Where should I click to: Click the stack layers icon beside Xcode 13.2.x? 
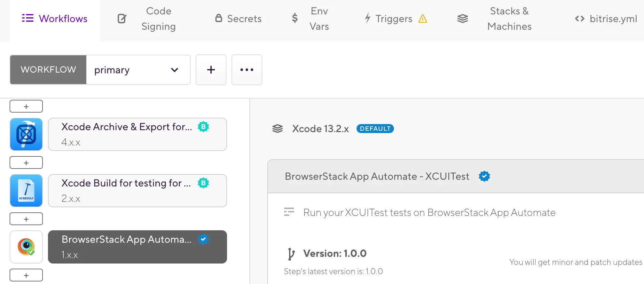tap(278, 129)
